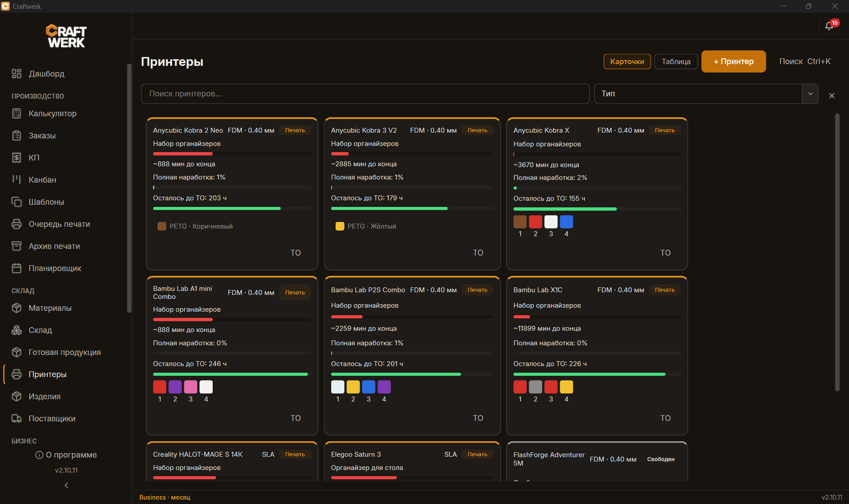Open Дашборд in the sidebar
Screen dimensions: 849x504
pos(46,74)
